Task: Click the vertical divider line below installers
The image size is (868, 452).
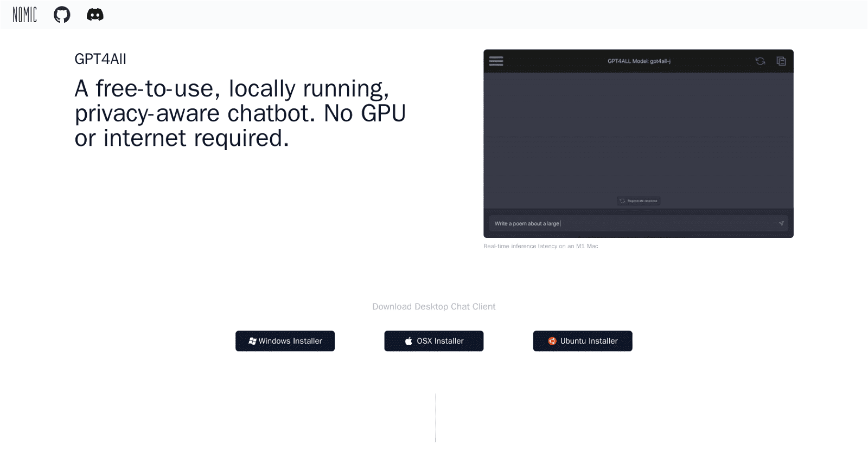Action: tap(436, 417)
